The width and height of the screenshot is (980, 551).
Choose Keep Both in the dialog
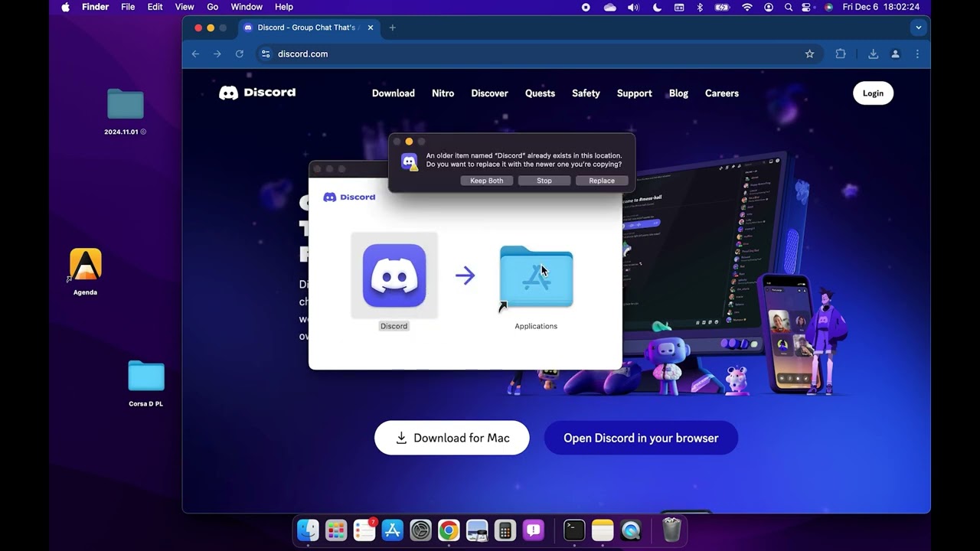click(x=487, y=181)
